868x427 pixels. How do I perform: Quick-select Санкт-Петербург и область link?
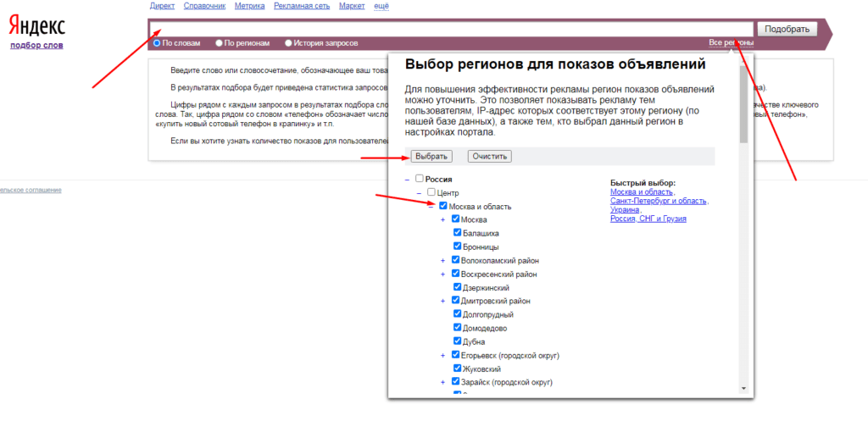(x=659, y=201)
